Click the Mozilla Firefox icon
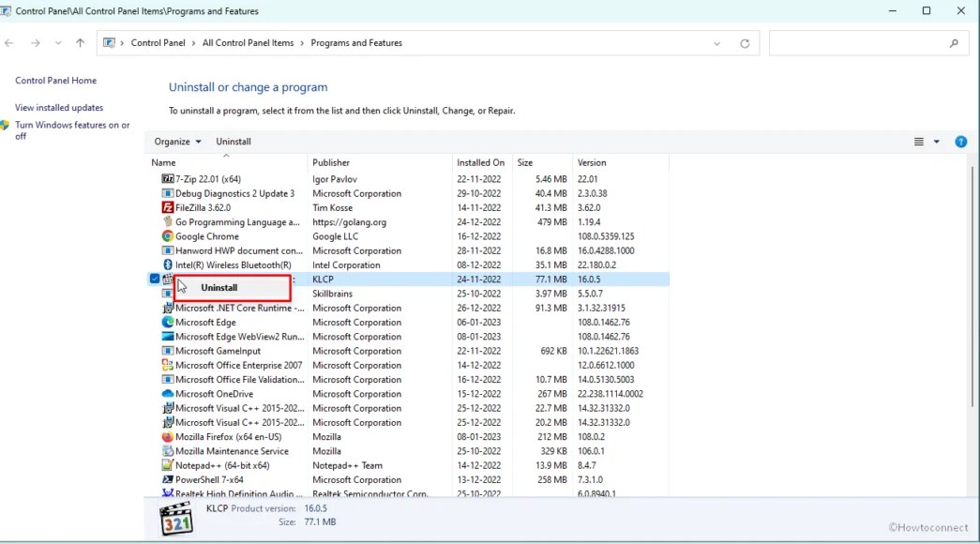Viewport: 980px width, 544px height. click(169, 437)
